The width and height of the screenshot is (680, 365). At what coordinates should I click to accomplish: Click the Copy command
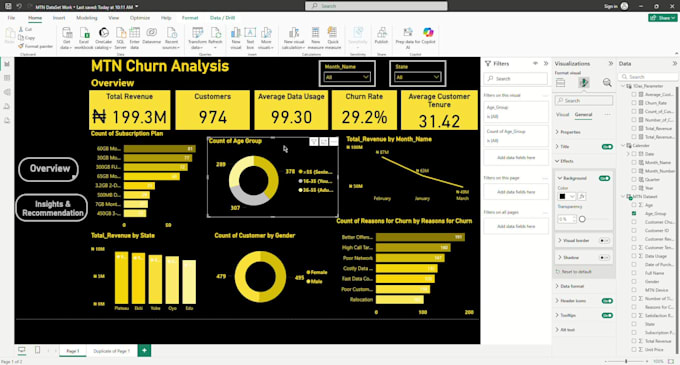point(26,38)
